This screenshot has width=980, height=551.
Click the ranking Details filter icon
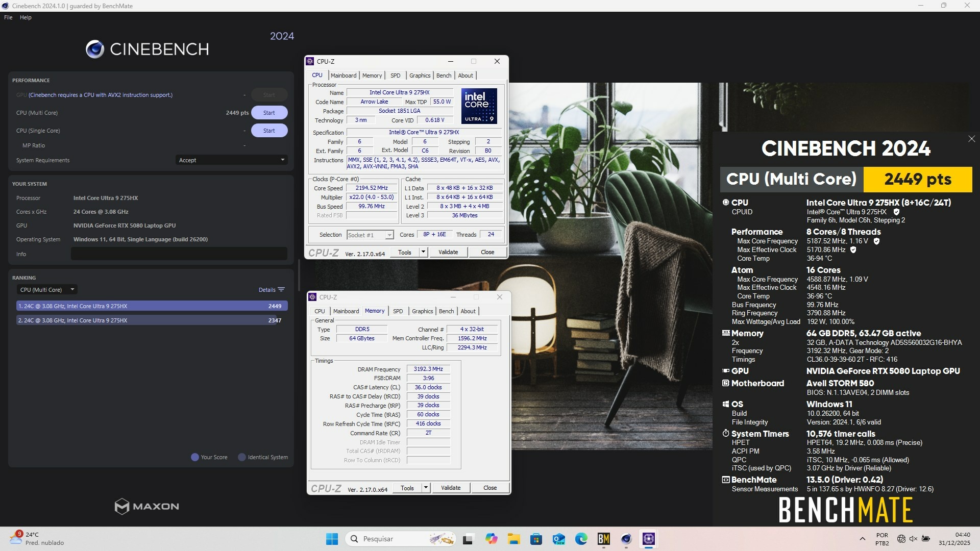click(x=281, y=290)
